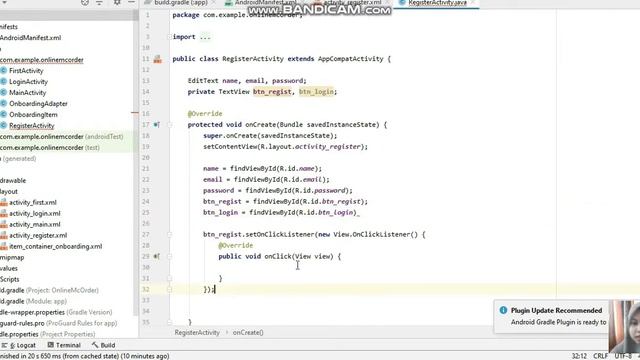
Task: Collapse onCreate method fold marker at line 17
Action: (x=169, y=124)
